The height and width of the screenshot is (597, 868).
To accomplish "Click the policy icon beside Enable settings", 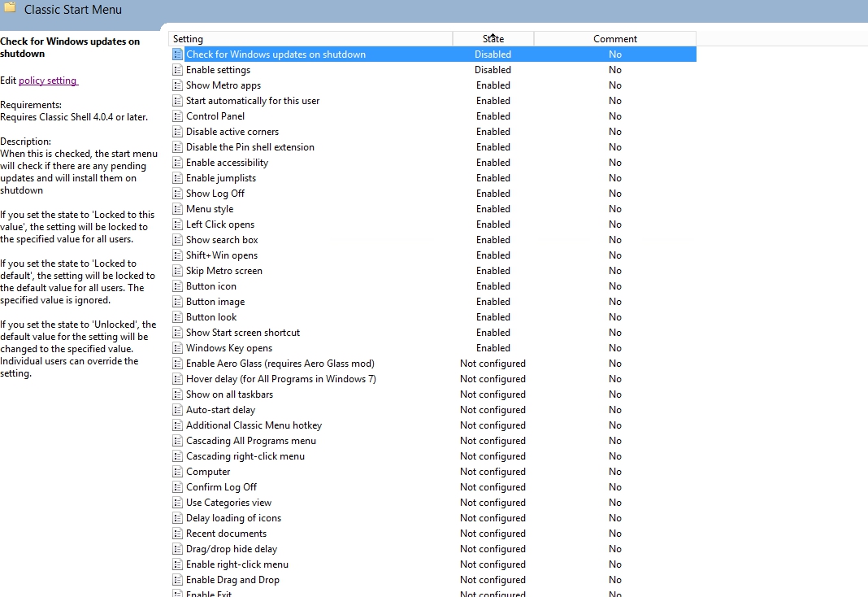I will pyautogui.click(x=178, y=70).
